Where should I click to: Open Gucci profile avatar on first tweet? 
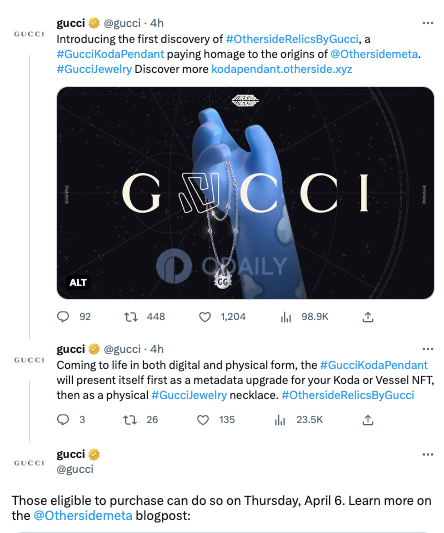[29, 34]
